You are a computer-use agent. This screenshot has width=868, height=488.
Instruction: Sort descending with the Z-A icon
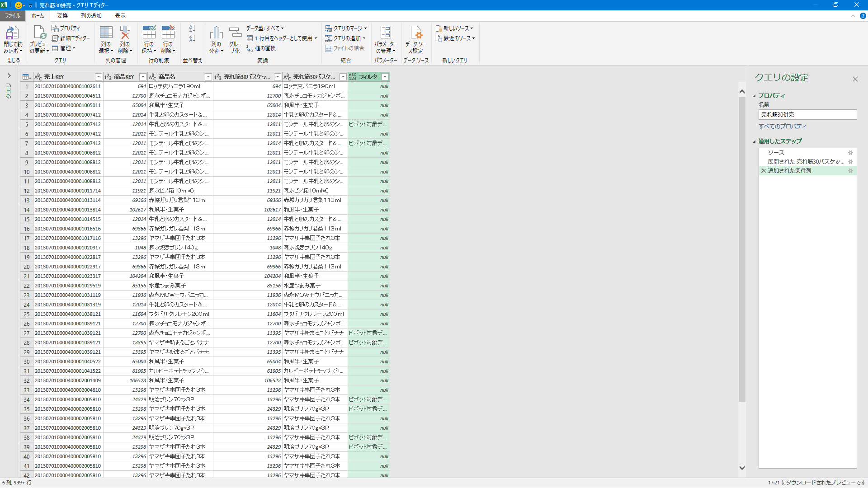192,38
